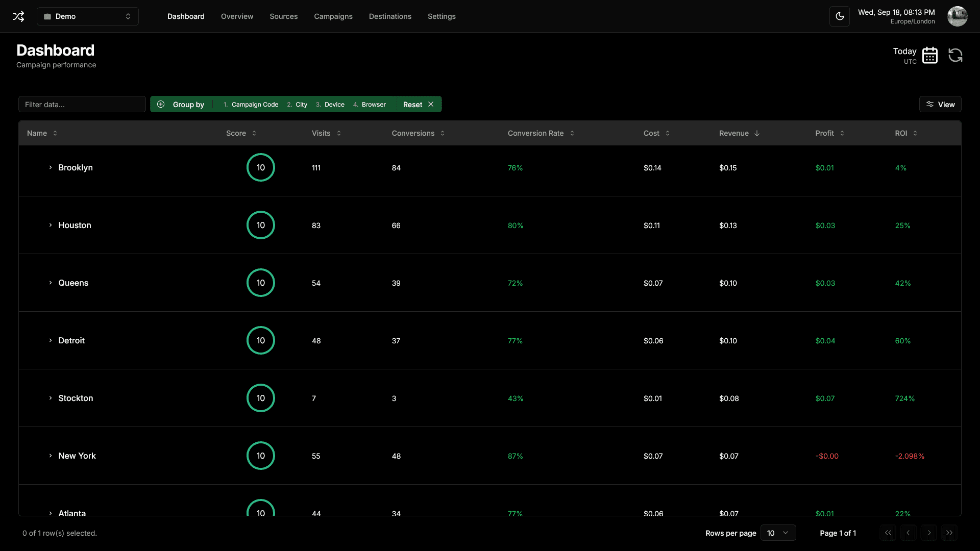980x551 pixels.
Task: Open the Rows per page dropdown
Action: pos(778,533)
